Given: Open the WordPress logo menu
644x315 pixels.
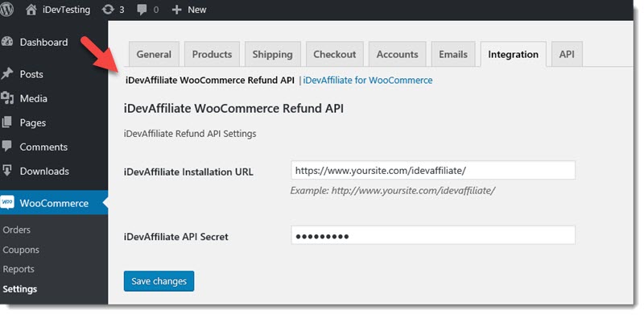Looking at the screenshot, I should point(6,10).
